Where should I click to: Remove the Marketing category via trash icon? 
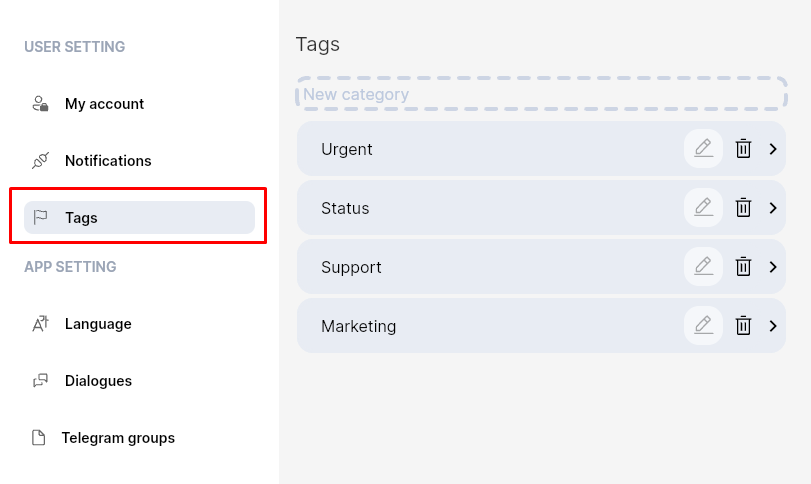[743, 326]
